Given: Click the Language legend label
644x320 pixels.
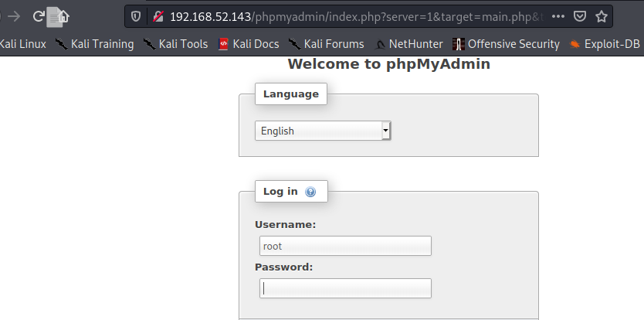Looking at the screenshot, I should click(x=291, y=94).
